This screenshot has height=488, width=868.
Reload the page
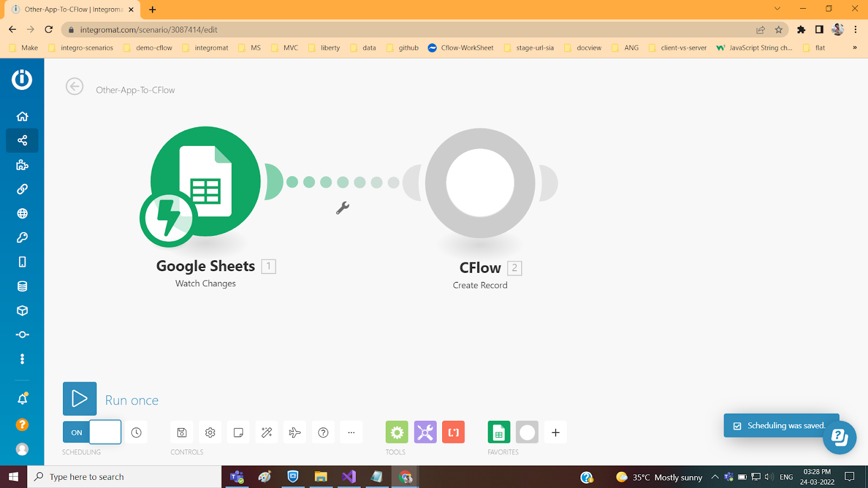click(49, 30)
